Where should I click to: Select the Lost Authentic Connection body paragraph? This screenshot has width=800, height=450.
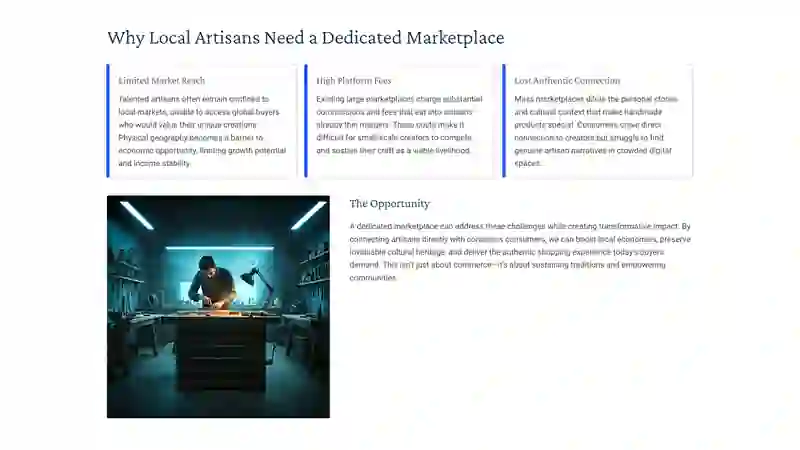pos(596,131)
